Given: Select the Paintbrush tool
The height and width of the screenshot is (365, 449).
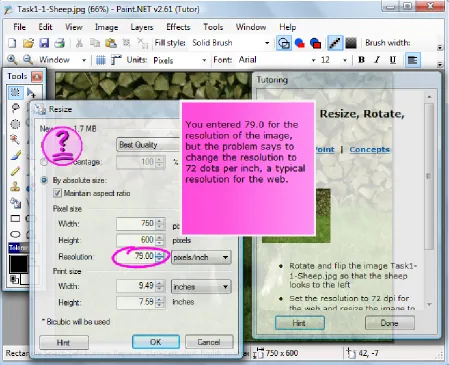Looking at the screenshot, I should (15, 156).
